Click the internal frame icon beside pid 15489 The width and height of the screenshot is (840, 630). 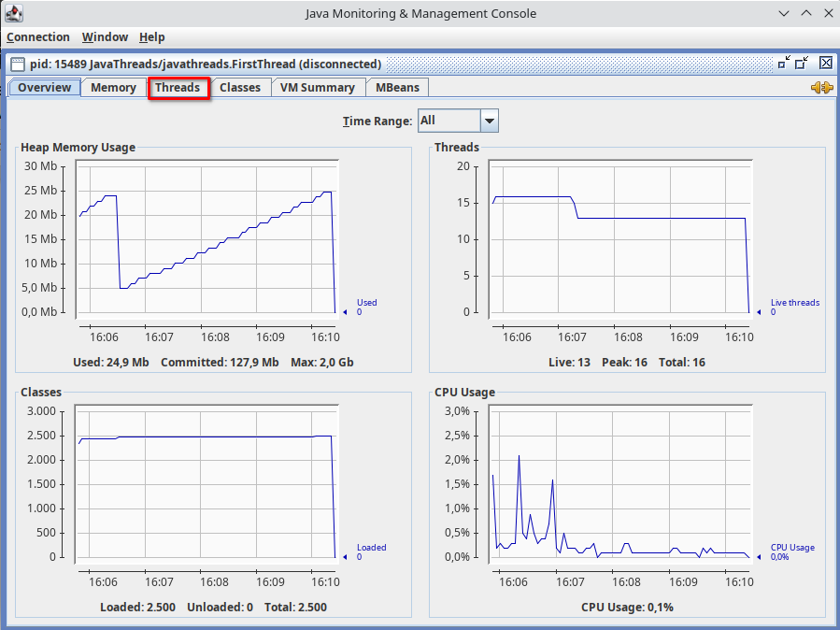tap(18, 64)
